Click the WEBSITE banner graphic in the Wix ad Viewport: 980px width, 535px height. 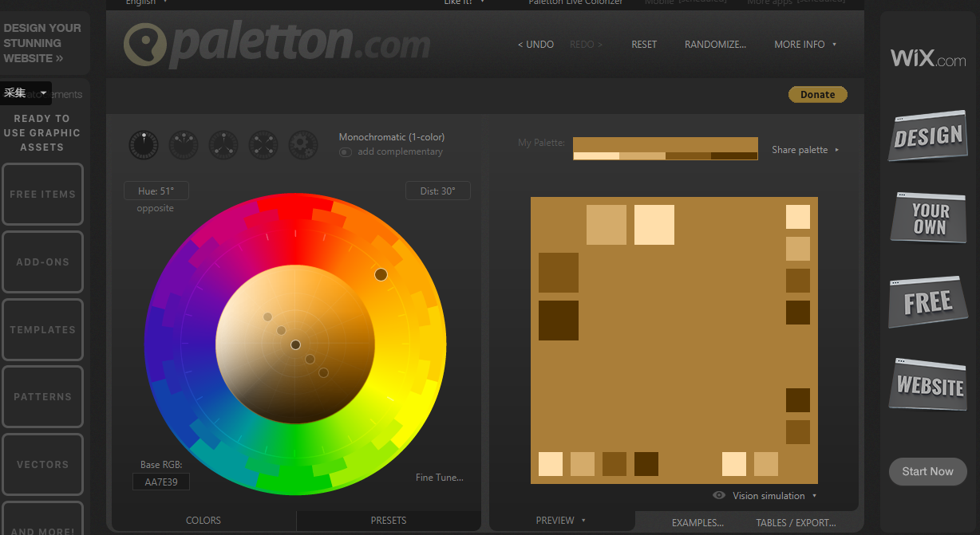point(928,384)
